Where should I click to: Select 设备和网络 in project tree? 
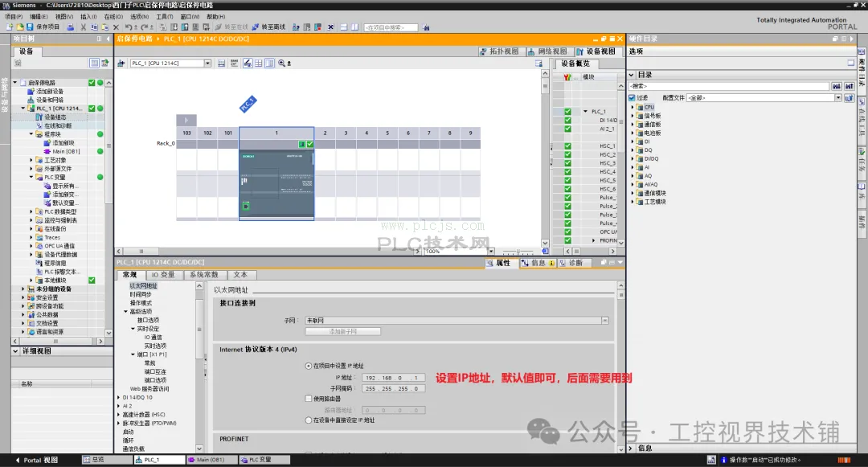click(50, 100)
